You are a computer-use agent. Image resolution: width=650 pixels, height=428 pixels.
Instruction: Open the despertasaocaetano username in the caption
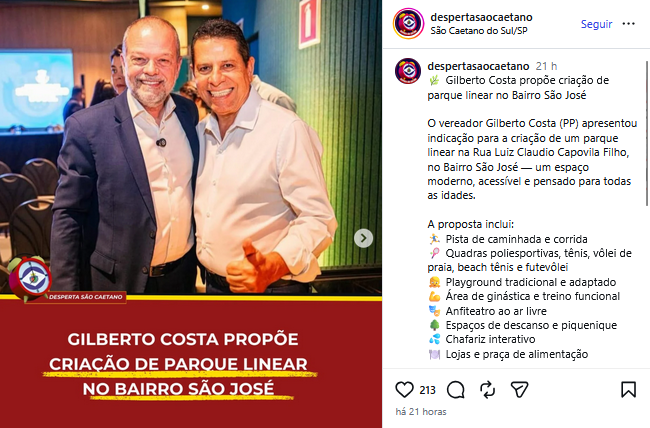tap(478, 66)
